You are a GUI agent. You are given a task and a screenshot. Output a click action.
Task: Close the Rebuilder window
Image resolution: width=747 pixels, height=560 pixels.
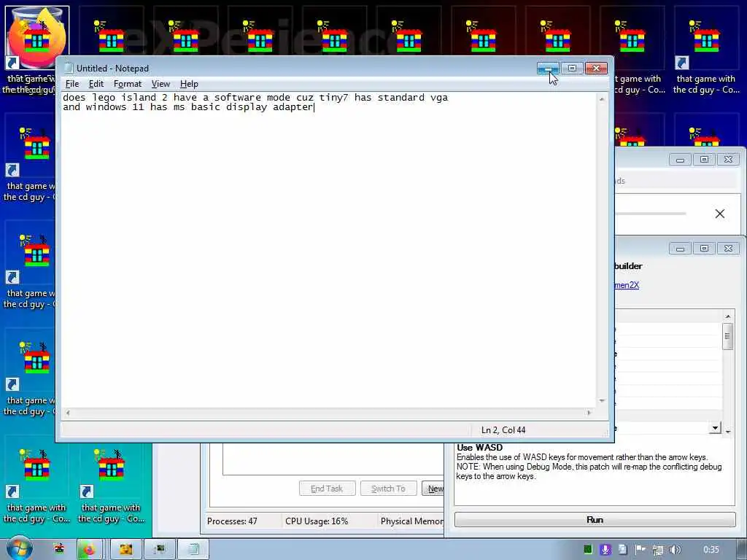pos(728,249)
